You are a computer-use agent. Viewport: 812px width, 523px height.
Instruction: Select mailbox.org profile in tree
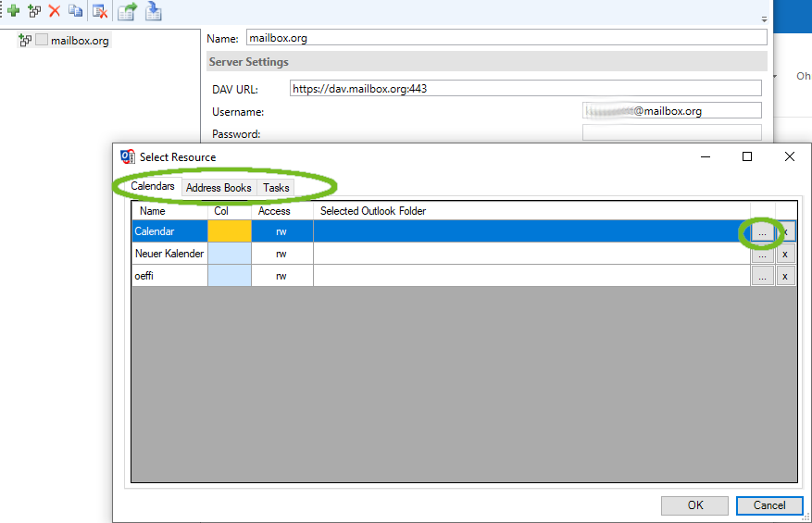(x=80, y=41)
